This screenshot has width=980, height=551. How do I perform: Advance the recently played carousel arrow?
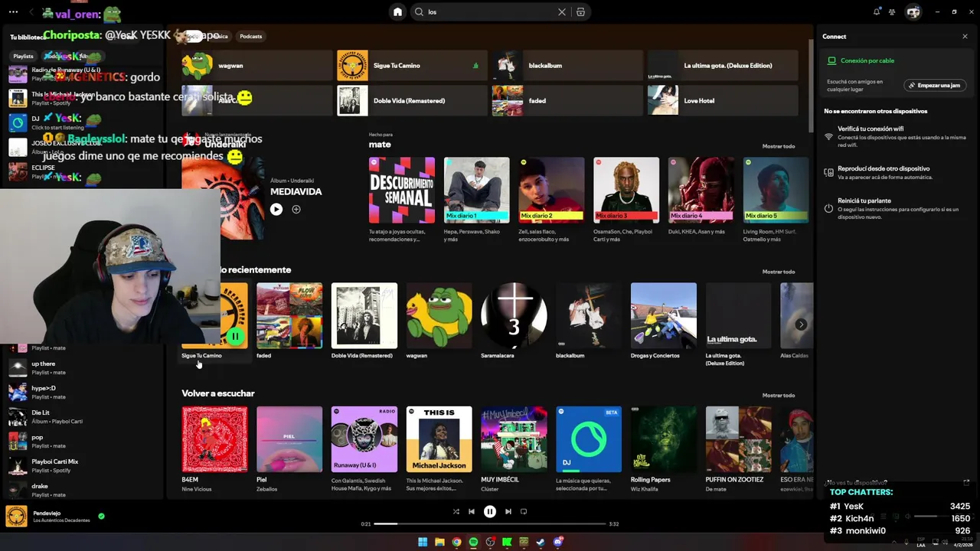[x=801, y=324]
